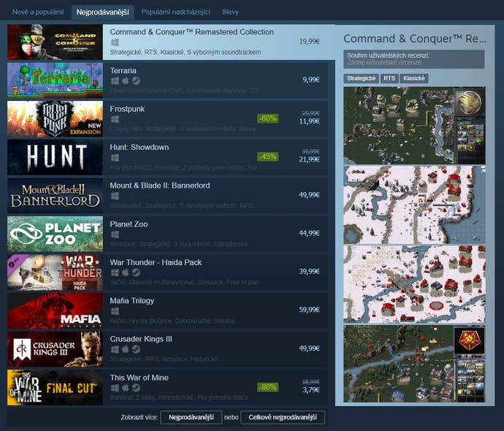The image size is (504, 431).
Task: Click the Windows platform icon for Terraria
Action: pos(115,80)
